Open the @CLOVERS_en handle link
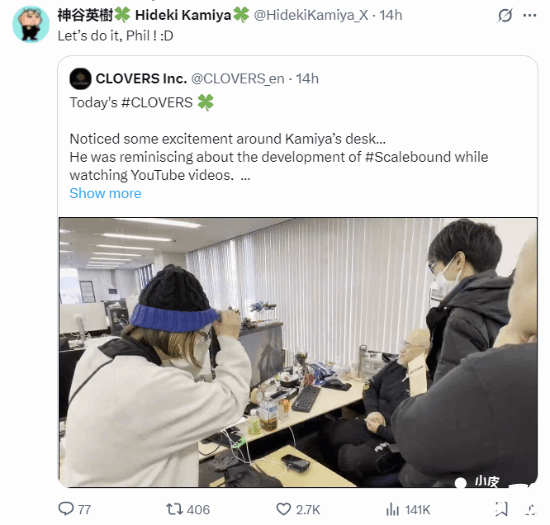Viewport: 550px width, 525px height. click(x=237, y=79)
